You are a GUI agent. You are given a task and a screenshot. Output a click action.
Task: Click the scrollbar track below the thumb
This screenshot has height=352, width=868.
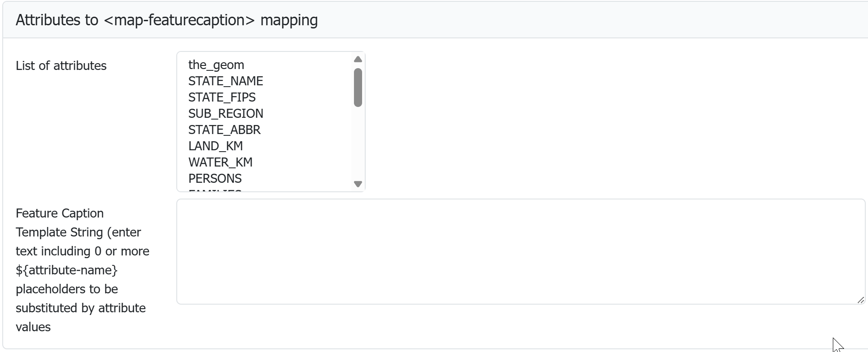click(x=358, y=144)
